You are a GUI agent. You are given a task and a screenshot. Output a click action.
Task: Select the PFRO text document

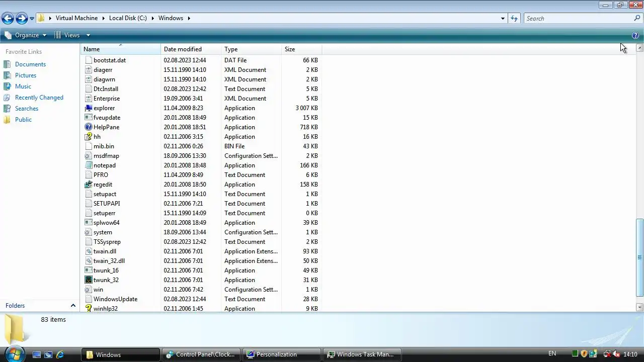pos(101,175)
